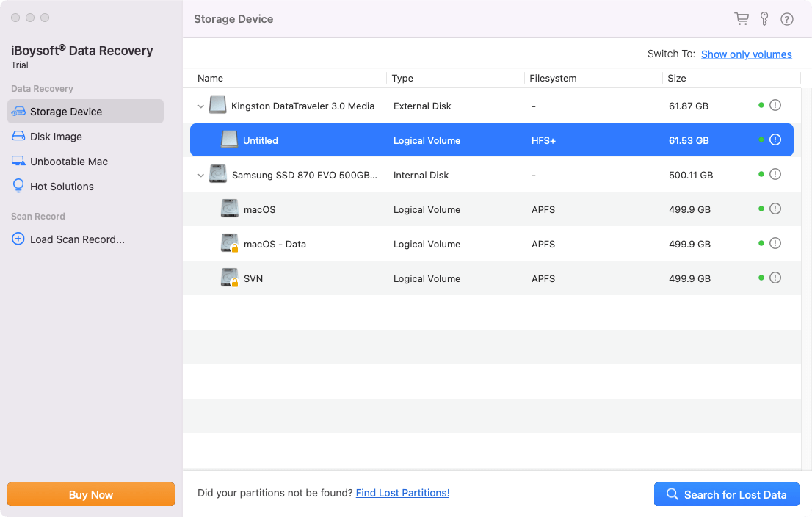The height and width of the screenshot is (517, 812).
Task: Click the orange Buy Now button
Action: click(90, 494)
